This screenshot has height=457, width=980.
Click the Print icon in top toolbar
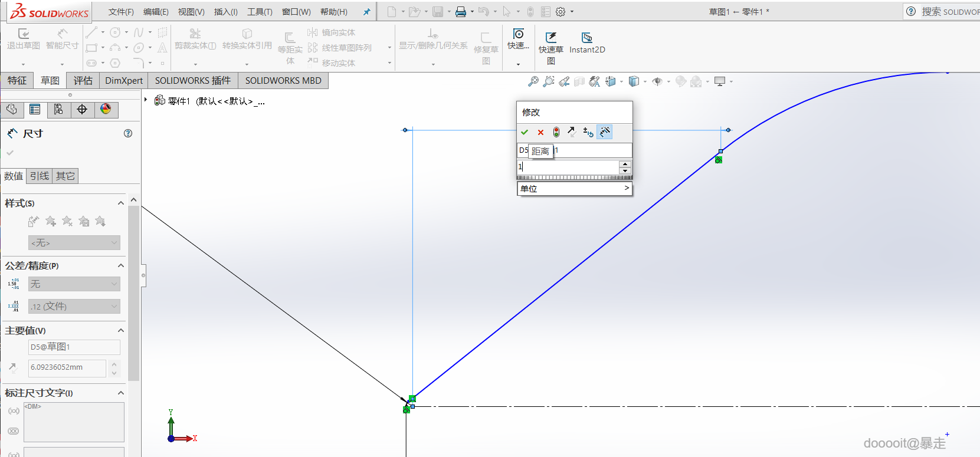pyautogui.click(x=461, y=12)
